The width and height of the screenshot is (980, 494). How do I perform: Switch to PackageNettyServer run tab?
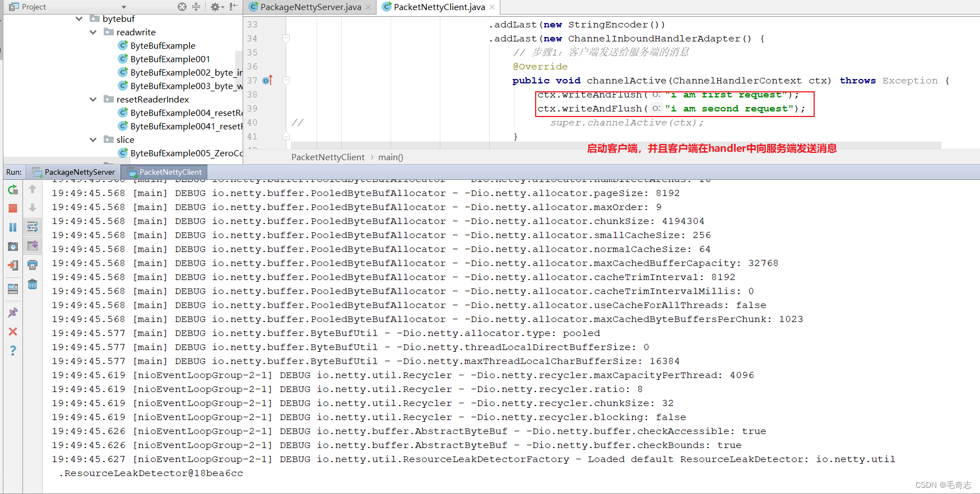tap(73, 172)
